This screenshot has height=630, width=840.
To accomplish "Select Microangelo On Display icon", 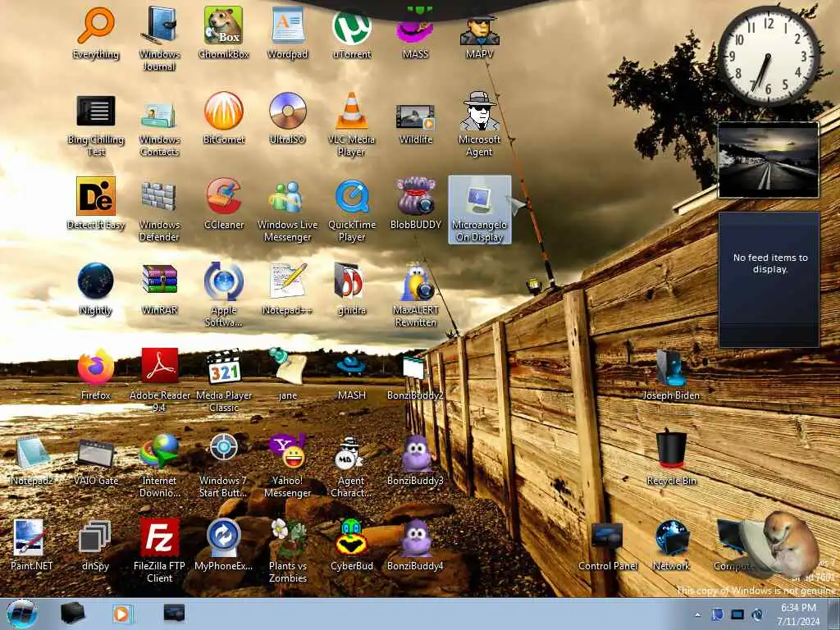I will click(x=479, y=210).
